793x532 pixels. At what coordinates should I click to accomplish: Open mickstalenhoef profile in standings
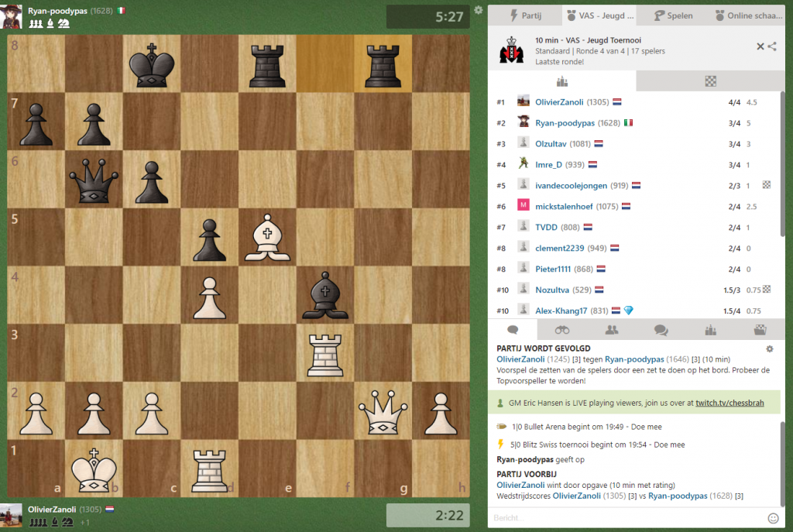(x=564, y=206)
